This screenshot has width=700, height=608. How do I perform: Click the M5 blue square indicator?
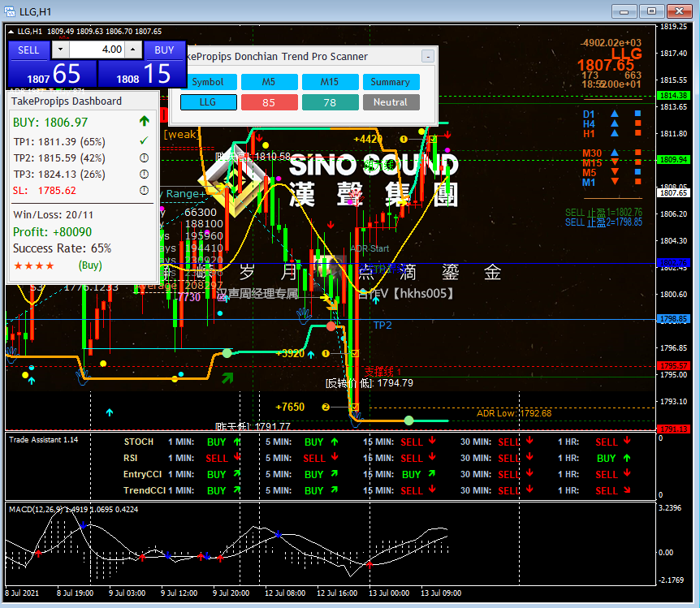pos(638,172)
